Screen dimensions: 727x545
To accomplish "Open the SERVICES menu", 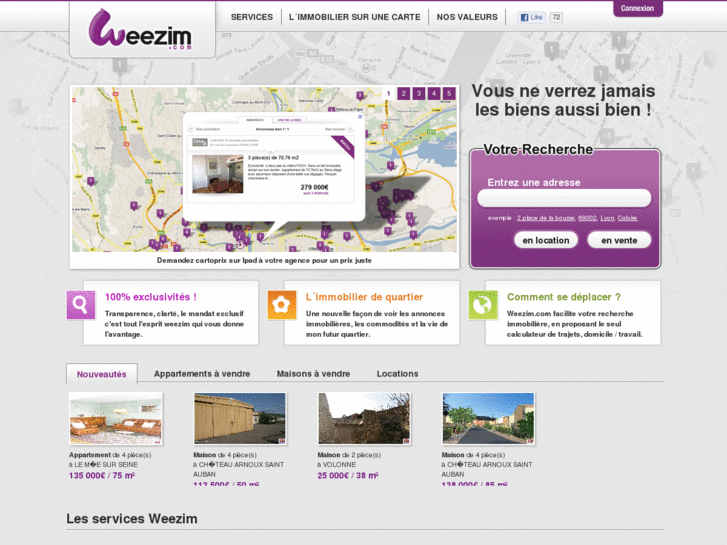I will (252, 17).
